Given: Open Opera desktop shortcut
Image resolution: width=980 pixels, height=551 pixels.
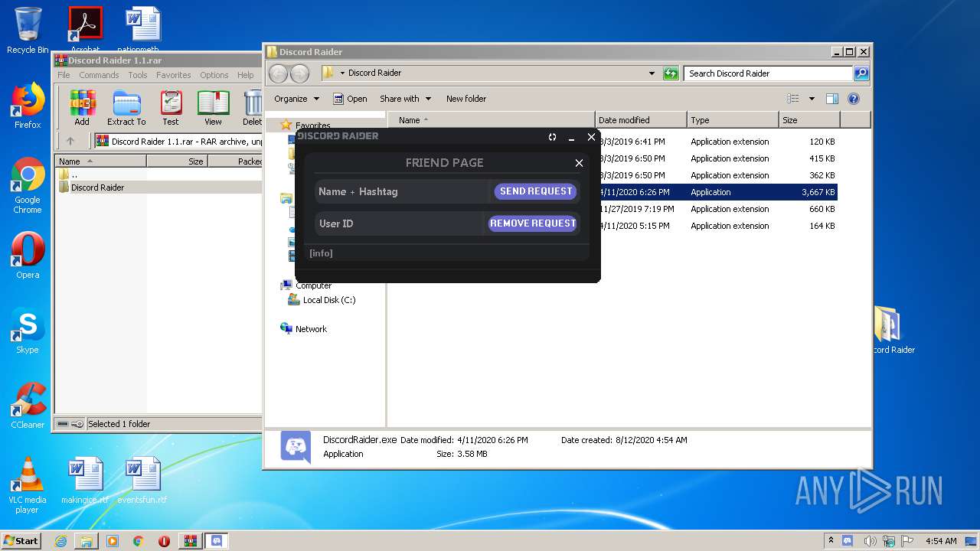Looking at the screenshot, I should pos(28,256).
